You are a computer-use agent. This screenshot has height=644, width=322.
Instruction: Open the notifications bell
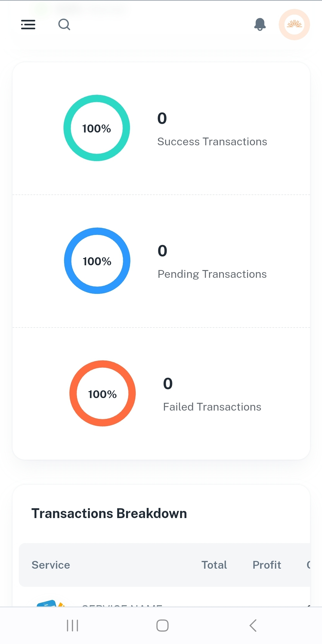click(x=260, y=24)
